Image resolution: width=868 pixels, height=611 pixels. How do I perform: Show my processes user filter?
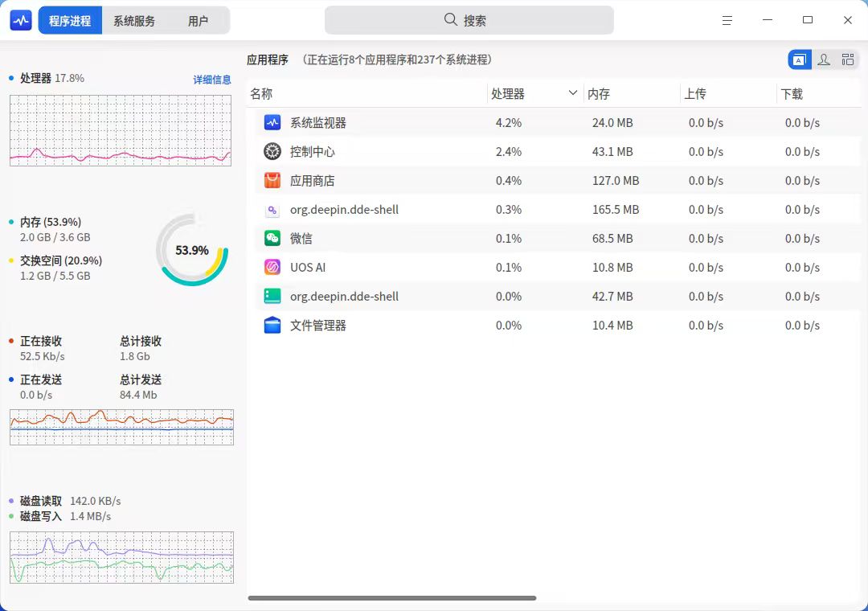tap(824, 59)
